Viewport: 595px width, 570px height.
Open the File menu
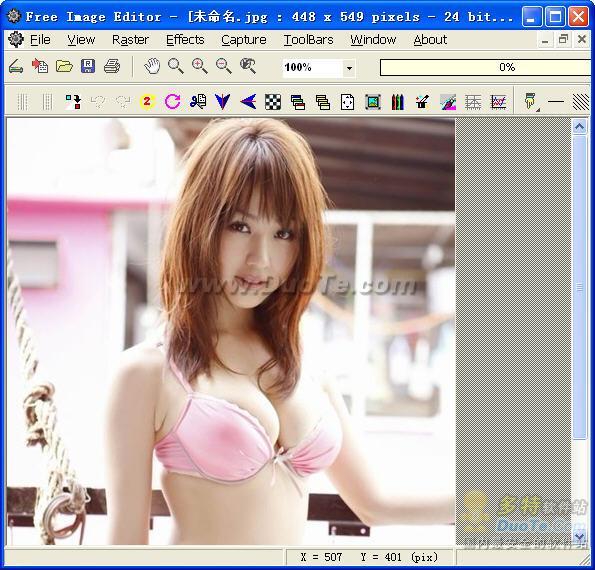pyautogui.click(x=40, y=40)
